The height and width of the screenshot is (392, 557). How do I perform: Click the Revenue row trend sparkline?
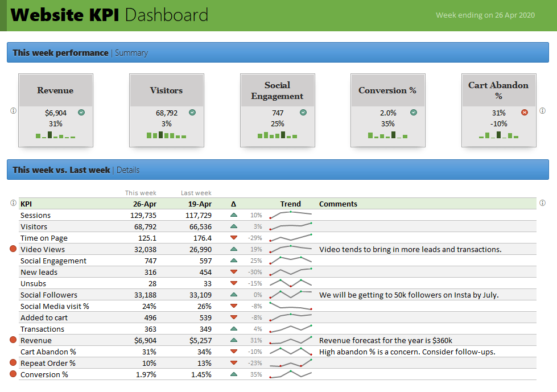291,340
